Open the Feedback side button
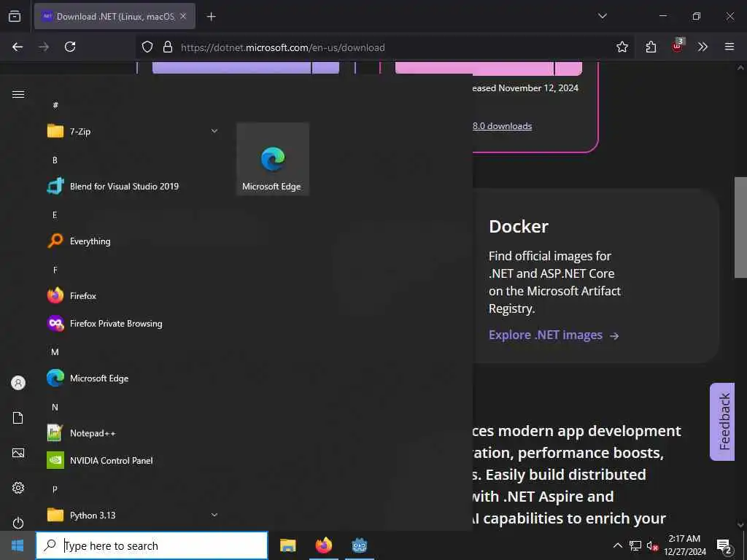The image size is (747, 560). click(722, 421)
